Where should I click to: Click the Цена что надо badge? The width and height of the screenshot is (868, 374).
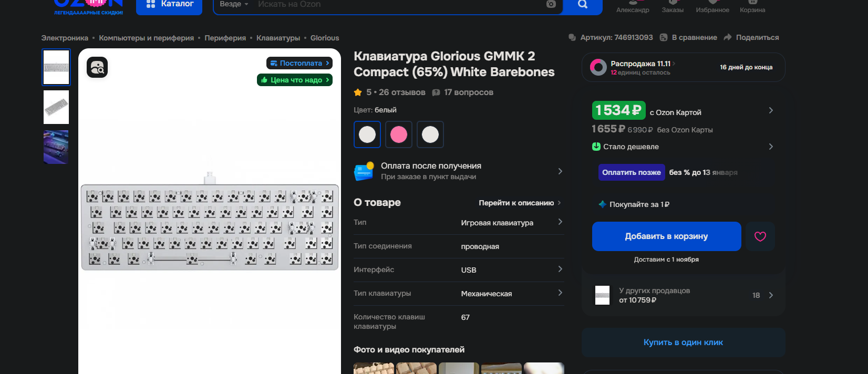(x=295, y=80)
